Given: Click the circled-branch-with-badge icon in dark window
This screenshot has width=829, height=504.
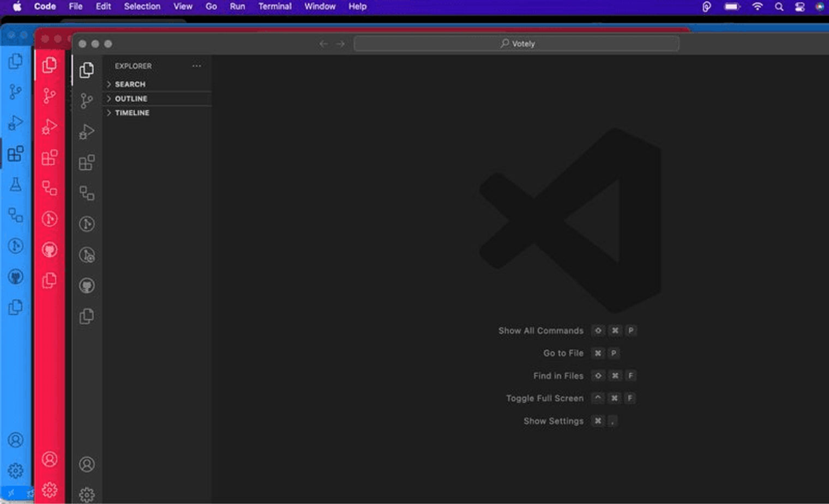Looking at the screenshot, I should click(87, 255).
